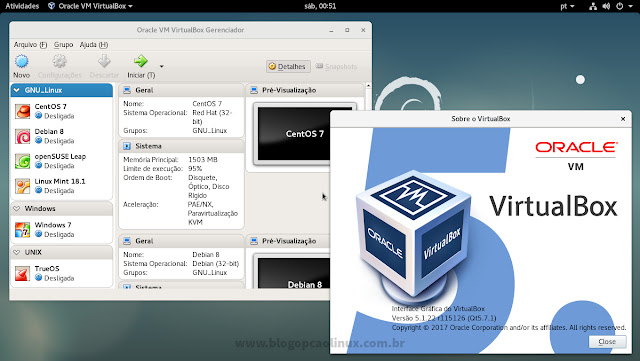Click second Pré-Visualização monitor icon
This screenshot has width=640, height=361.
coord(254,241)
